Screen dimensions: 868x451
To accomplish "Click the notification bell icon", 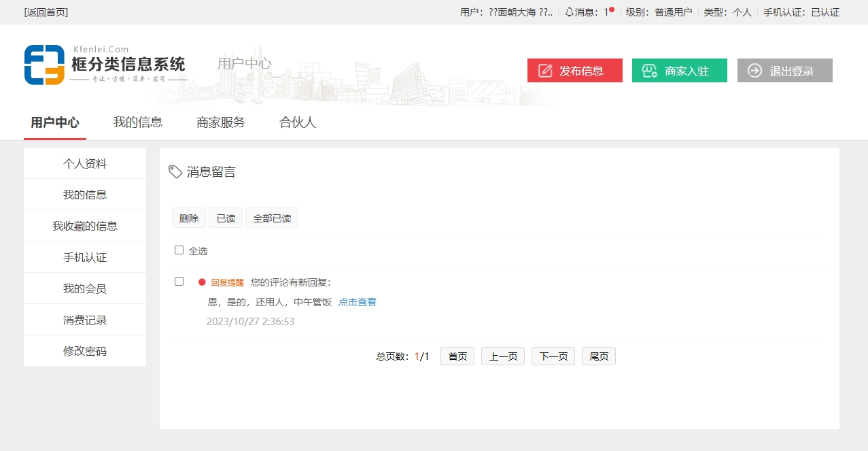I will [569, 12].
